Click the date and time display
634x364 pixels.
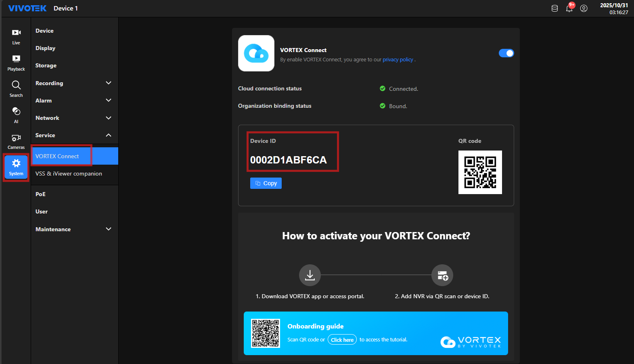pos(614,8)
